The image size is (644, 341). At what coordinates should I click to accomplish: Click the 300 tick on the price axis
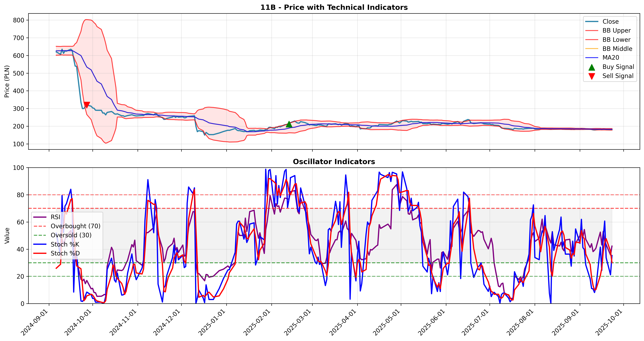click(x=19, y=109)
